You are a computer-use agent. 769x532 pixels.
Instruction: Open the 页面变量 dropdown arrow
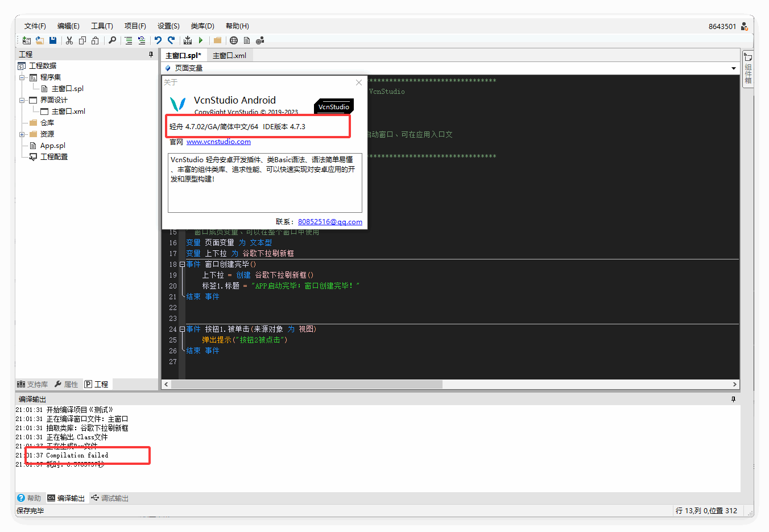733,68
